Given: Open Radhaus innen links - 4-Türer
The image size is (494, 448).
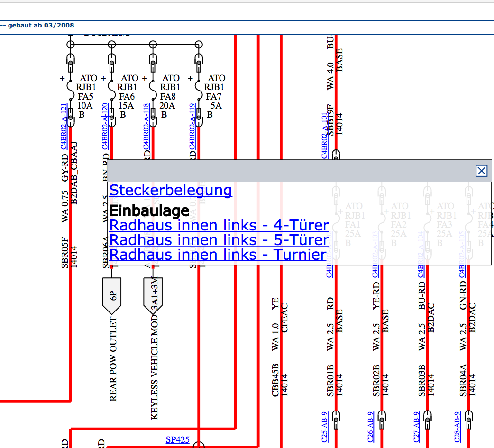Looking at the screenshot, I should tap(219, 225).
